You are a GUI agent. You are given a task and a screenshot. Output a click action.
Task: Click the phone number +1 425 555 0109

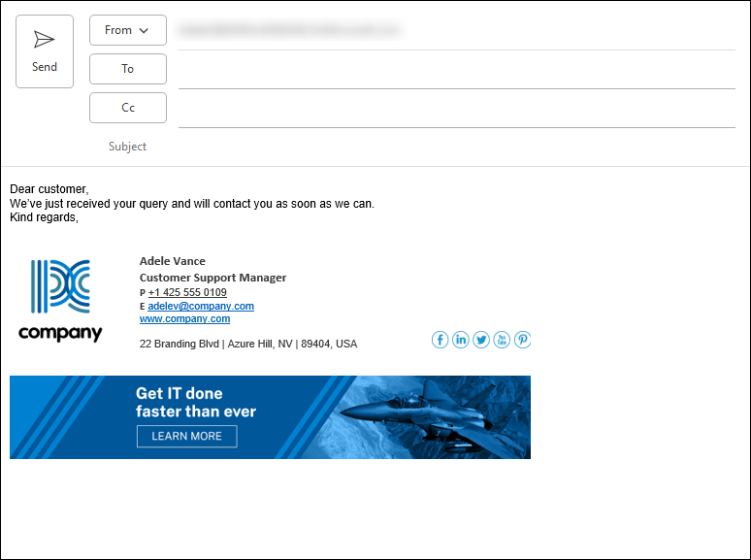coord(187,292)
